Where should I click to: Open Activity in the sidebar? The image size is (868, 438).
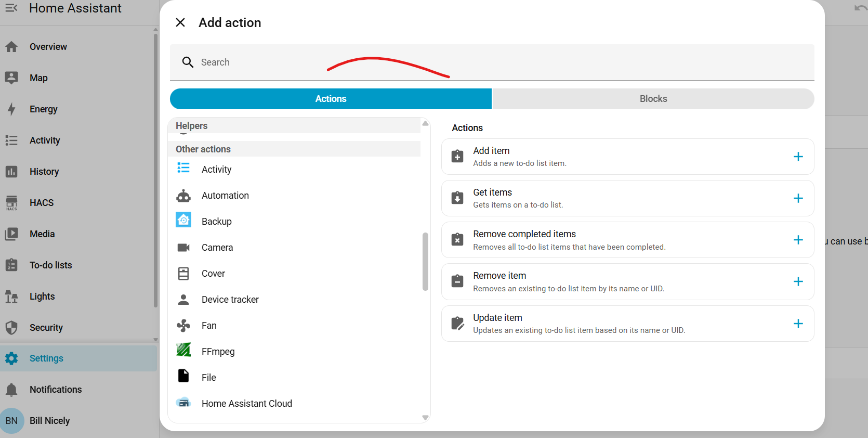click(78, 140)
